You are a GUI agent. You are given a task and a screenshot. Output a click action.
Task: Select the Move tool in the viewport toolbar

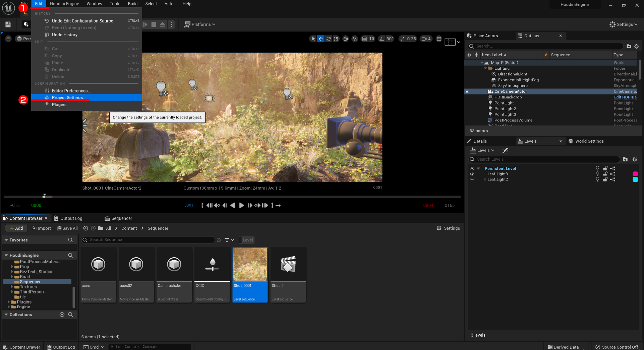click(x=321, y=39)
